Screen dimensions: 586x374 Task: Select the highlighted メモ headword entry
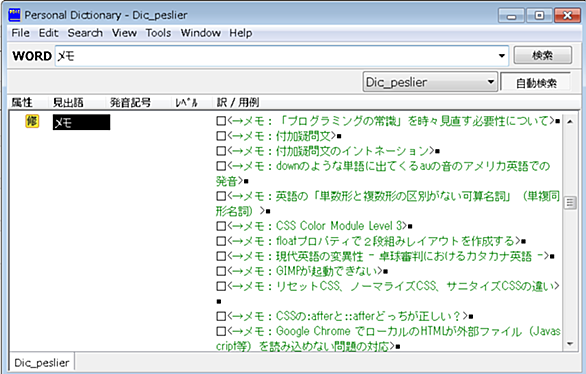tap(81, 122)
